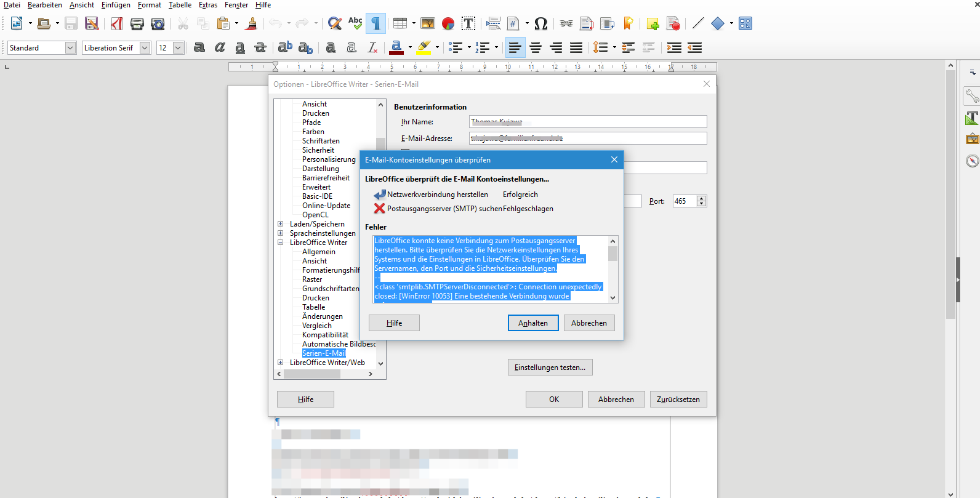Click Zurücksetzen in the Optionen dialog

click(x=678, y=399)
